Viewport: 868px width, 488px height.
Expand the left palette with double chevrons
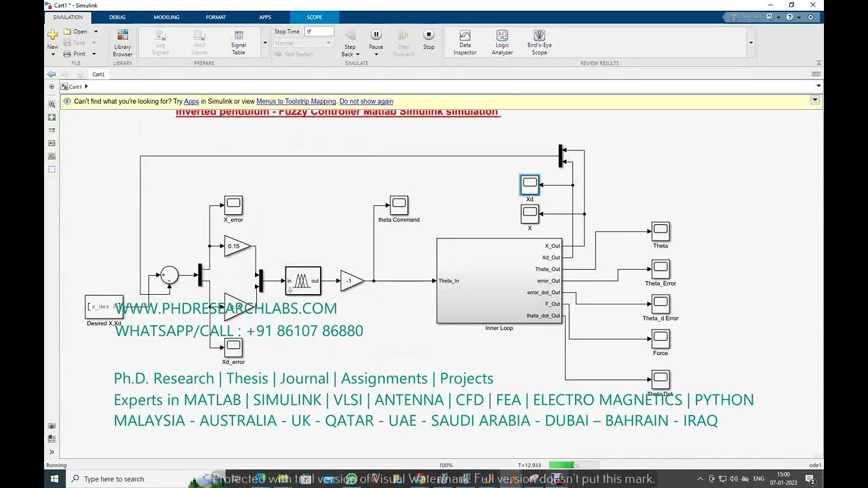point(52,452)
